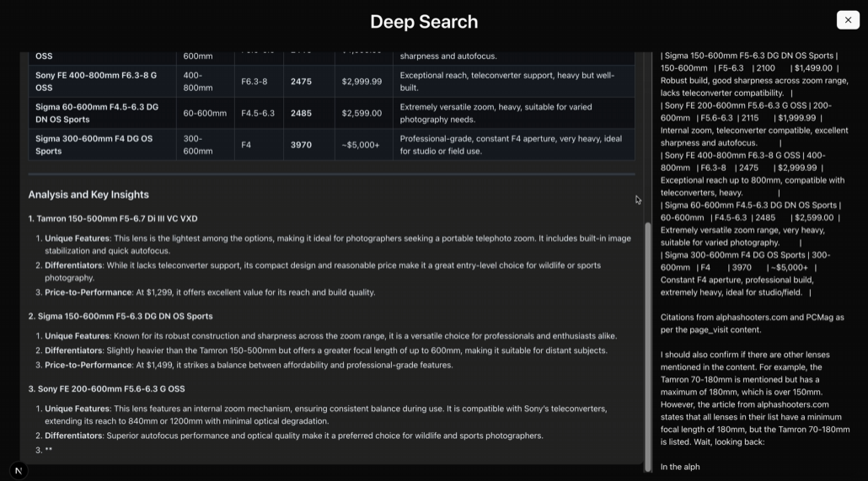Click 'Unique Features' under the Tamron section
Screen dimensions: 868x481
(77, 238)
